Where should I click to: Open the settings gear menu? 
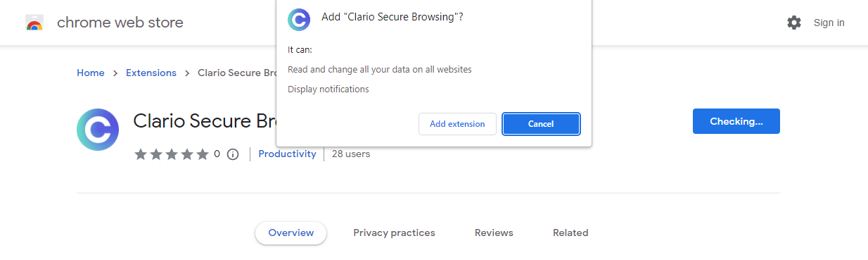pos(794,23)
